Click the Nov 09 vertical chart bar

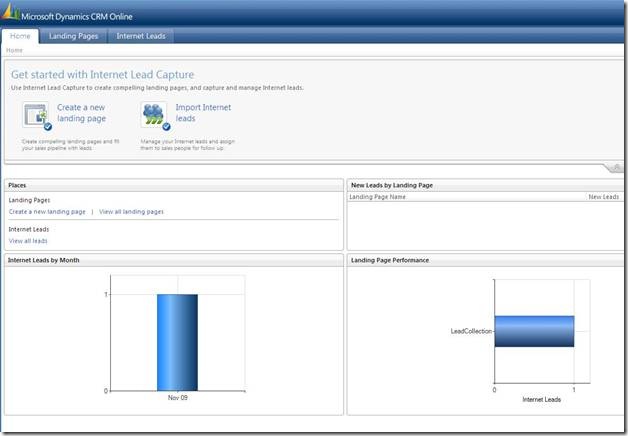(x=177, y=342)
